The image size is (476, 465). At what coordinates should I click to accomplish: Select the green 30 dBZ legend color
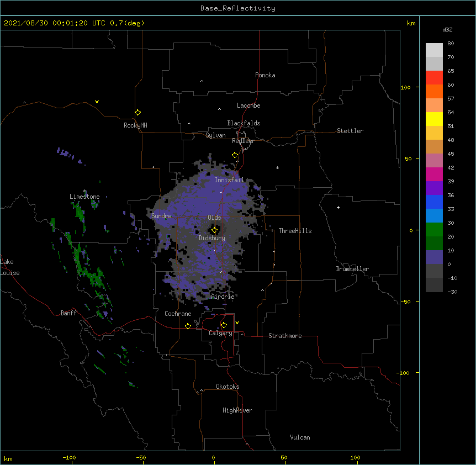coord(434,230)
